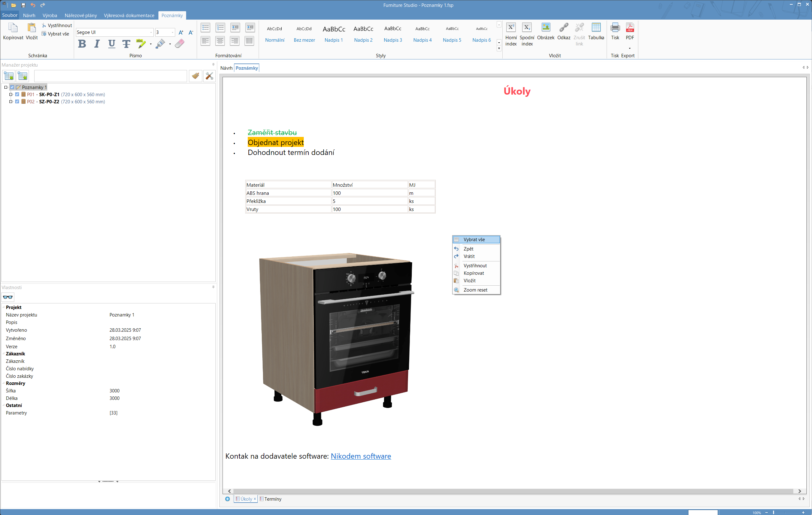Image resolution: width=812 pixels, height=515 pixels.
Task: Apply Spodní index subscript
Action: point(527,34)
